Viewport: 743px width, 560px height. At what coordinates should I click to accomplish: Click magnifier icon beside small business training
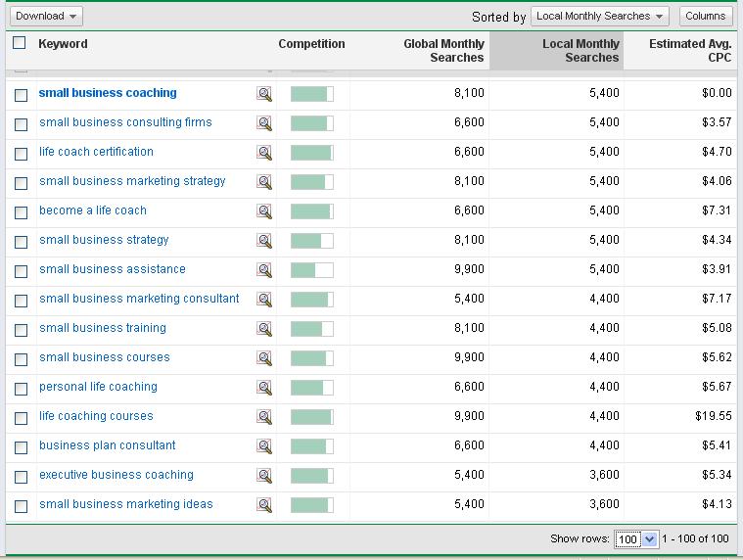coord(264,329)
